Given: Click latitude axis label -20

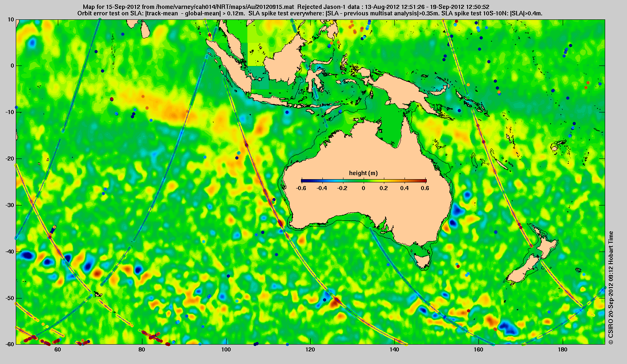Looking at the screenshot, I should point(10,159).
